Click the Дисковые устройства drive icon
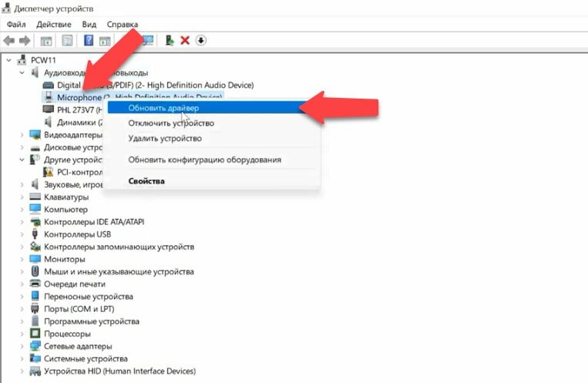Screen dimensions: 588x383 [35, 147]
